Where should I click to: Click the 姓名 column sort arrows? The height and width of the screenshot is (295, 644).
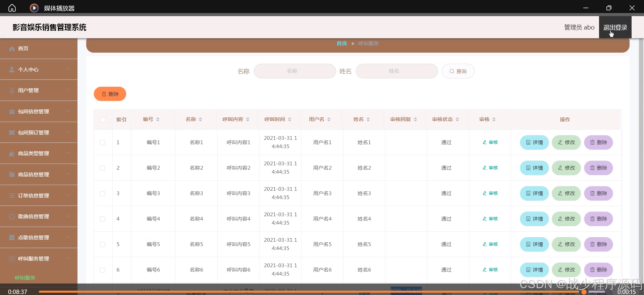pos(368,119)
